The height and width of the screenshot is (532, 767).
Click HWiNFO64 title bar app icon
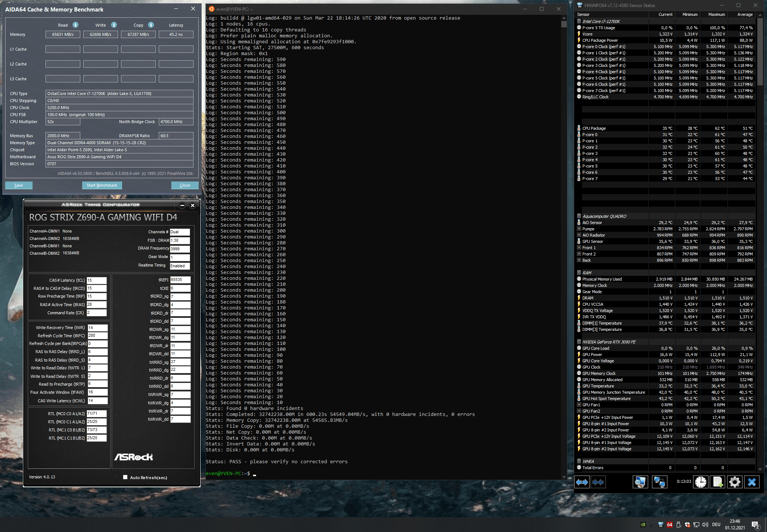tap(579, 5)
